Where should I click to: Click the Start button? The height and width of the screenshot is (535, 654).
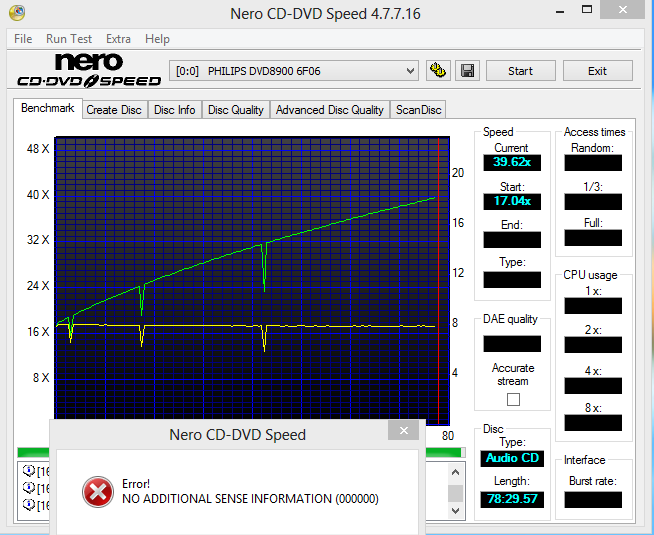pos(521,71)
